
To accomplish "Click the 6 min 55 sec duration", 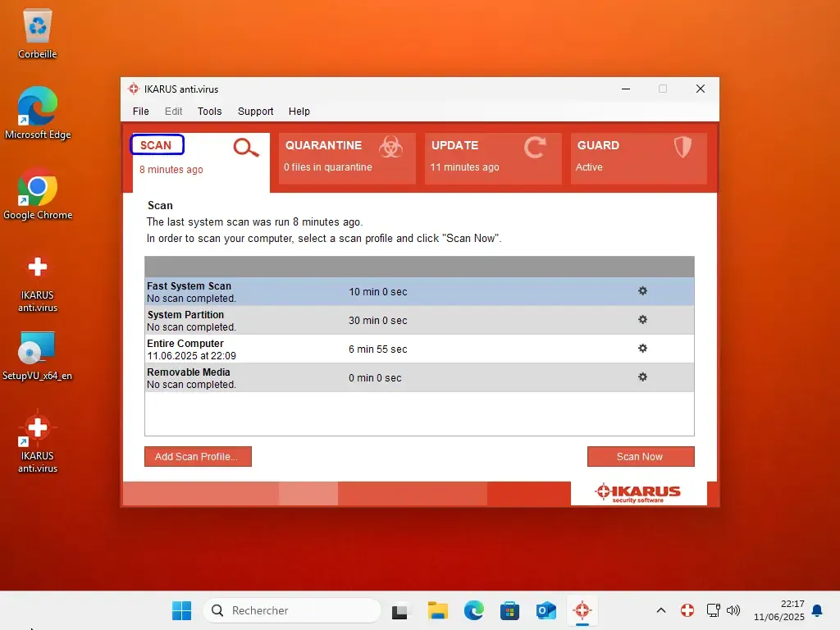I will 377,349.
